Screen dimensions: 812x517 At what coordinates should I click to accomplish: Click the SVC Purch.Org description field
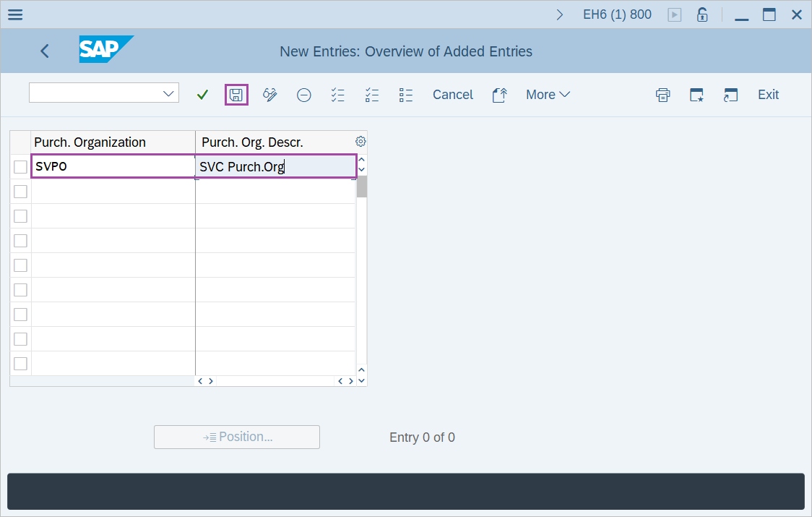(x=275, y=166)
